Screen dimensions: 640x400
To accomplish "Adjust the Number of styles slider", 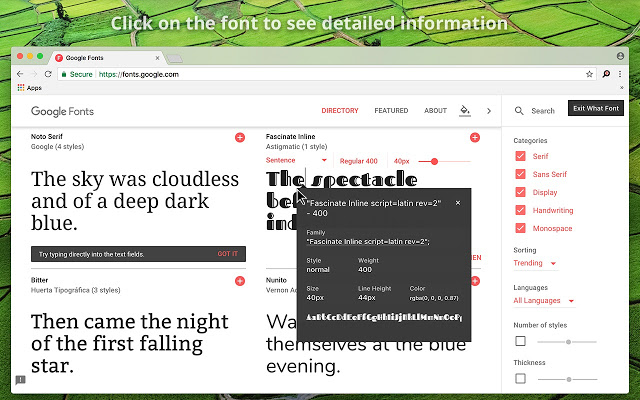I will [567, 342].
